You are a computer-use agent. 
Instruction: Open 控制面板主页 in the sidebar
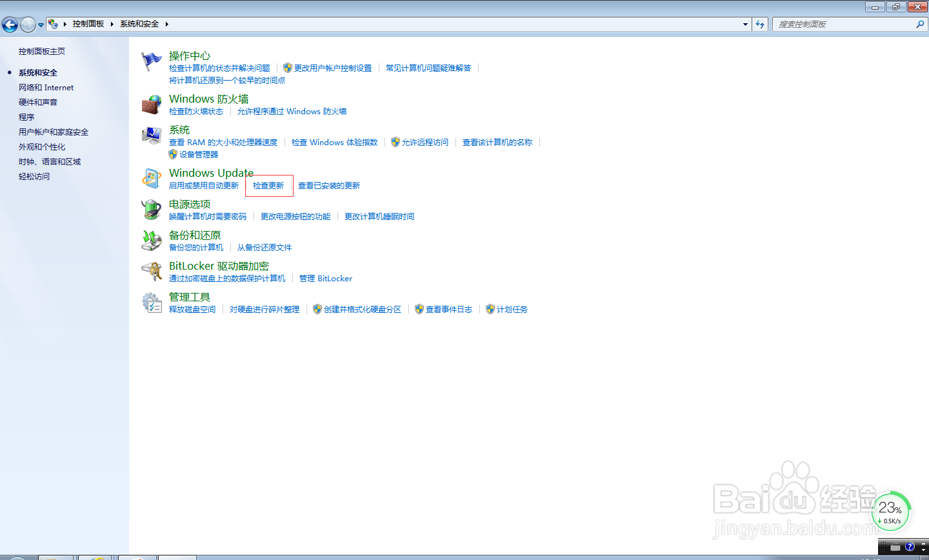click(x=42, y=51)
